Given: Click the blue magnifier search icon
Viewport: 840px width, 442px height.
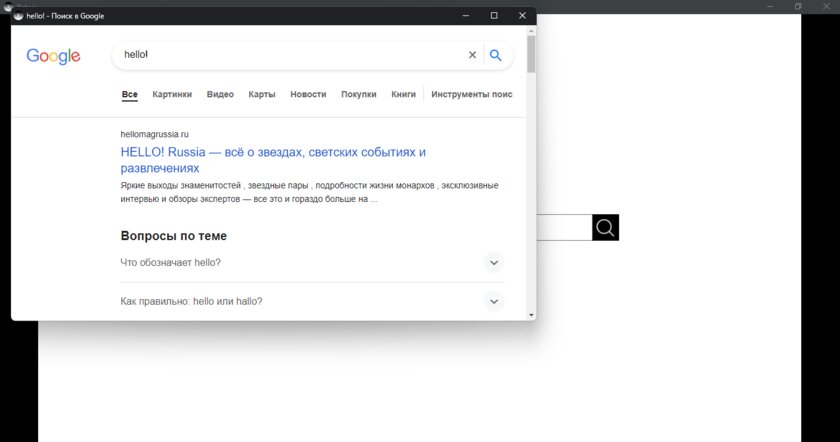Looking at the screenshot, I should [496, 55].
